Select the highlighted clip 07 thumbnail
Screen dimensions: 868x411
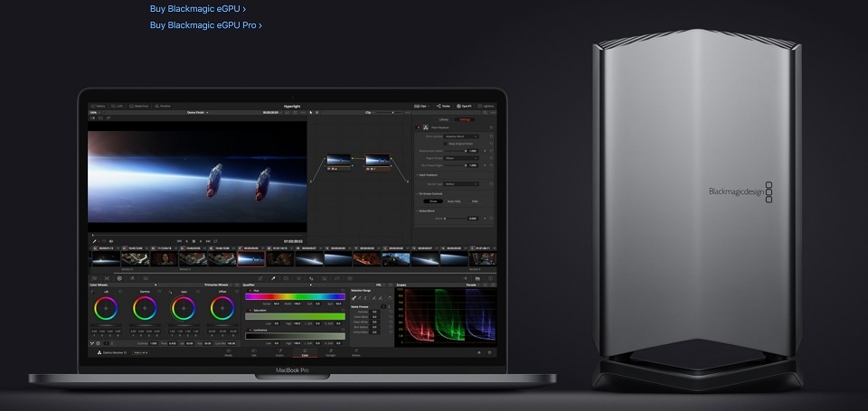point(251,259)
